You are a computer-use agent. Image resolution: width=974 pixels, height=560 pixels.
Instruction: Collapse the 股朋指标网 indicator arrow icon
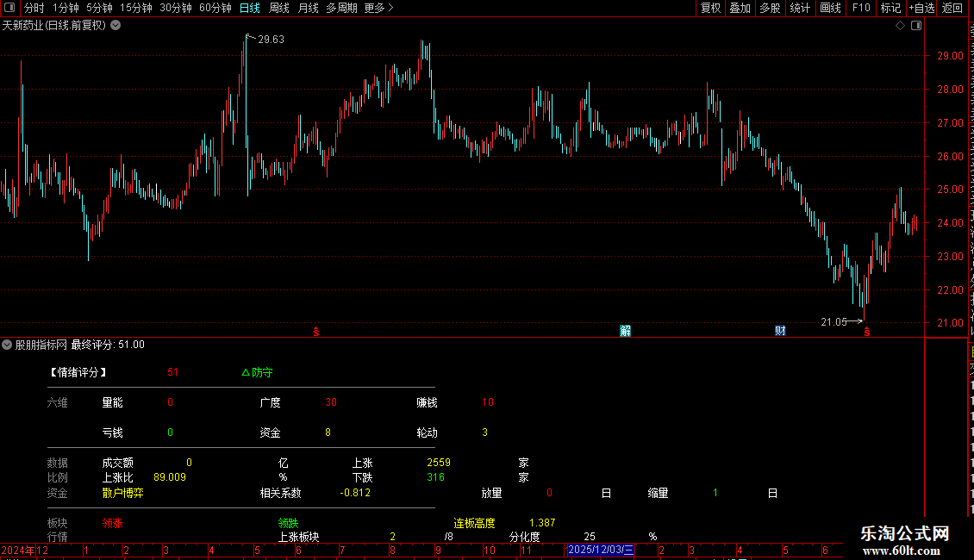(x=7, y=345)
